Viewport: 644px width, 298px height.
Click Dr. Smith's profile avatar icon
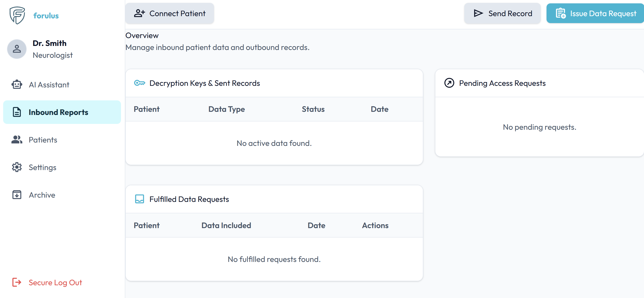click(x=17, y=49)
